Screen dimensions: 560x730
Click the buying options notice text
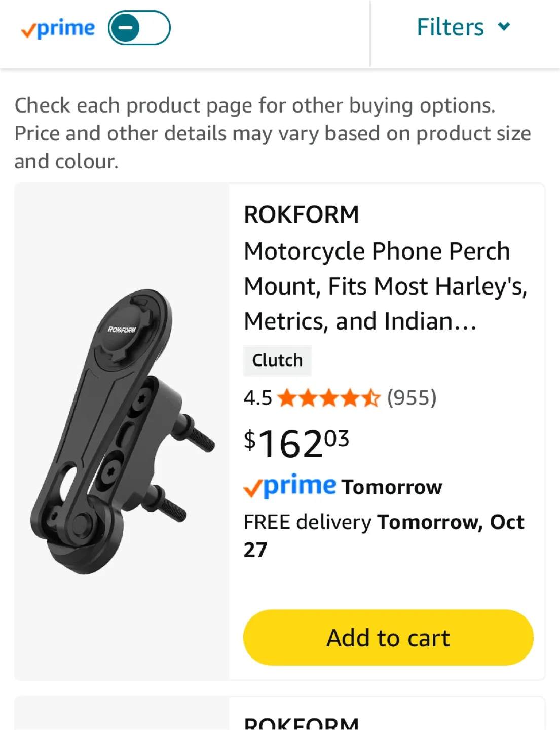pos(273,133)
